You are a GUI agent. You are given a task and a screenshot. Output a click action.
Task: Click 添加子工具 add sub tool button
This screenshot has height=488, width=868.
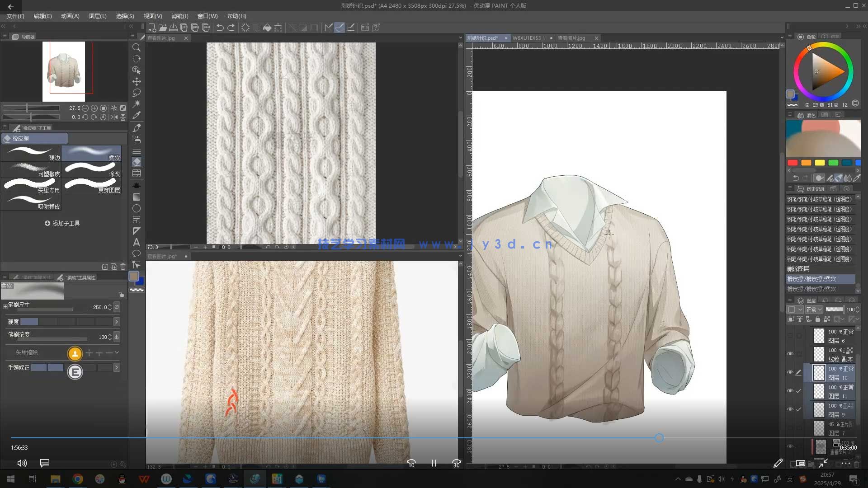(x=62, y=223)
